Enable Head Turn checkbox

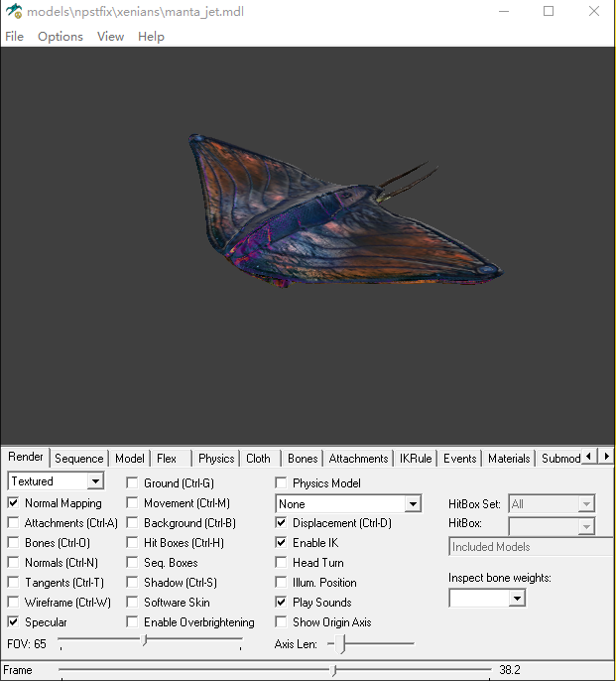click(x=281, y=563)
